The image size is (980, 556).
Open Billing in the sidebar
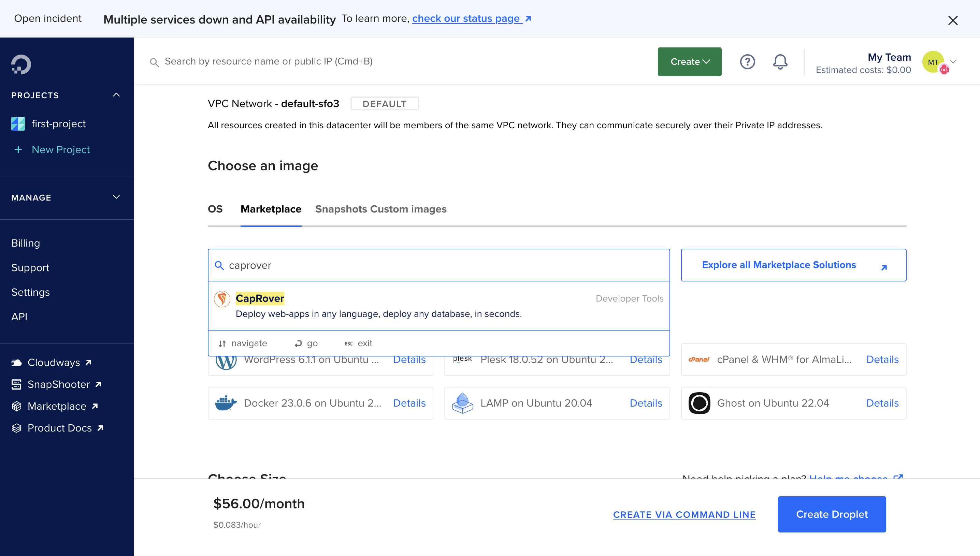pyautogui.click(x=26, y=243)
